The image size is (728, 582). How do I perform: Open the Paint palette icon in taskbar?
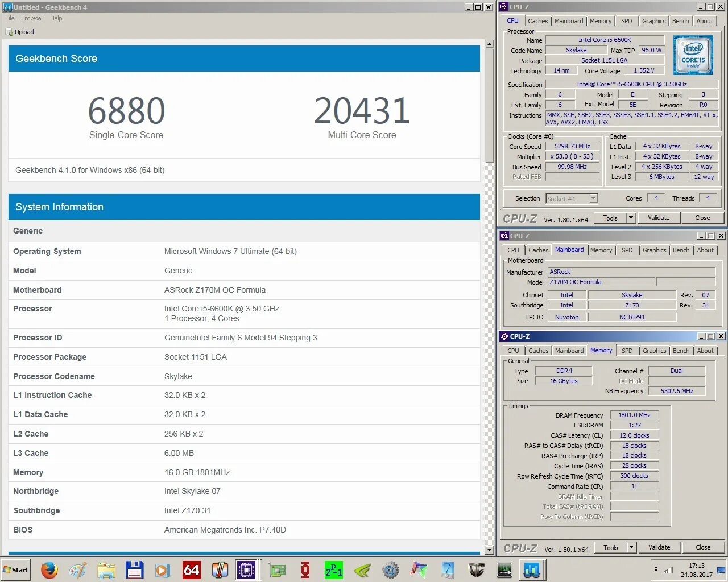pyautogui.click(x=78, y=569)
